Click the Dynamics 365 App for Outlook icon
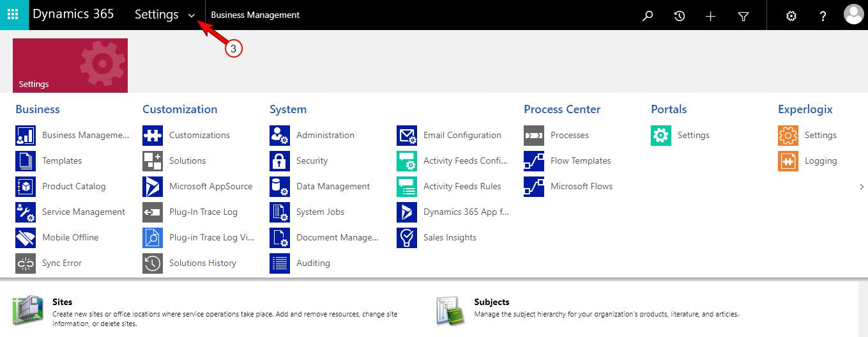Image resolution: width=868 pixels, height=337 pixels. click(x=407, y=212)
